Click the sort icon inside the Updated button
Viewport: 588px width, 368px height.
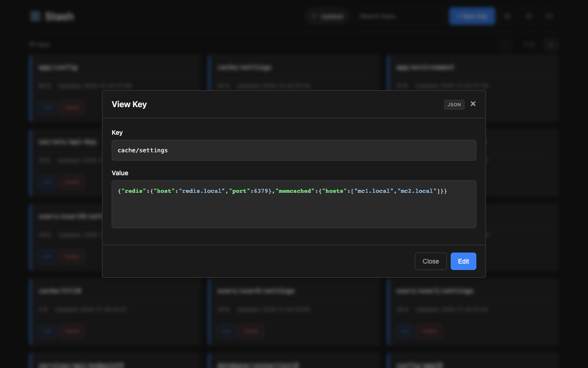314,16
